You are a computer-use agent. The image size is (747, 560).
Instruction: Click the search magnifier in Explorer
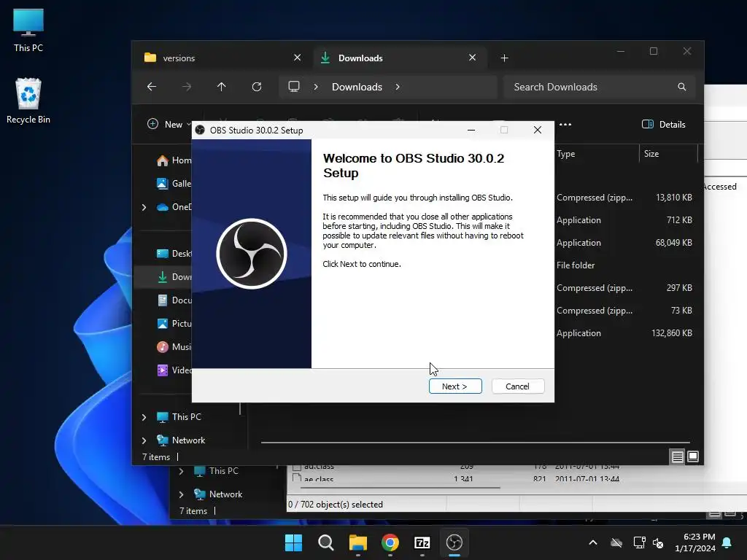(x=682, y=87)
